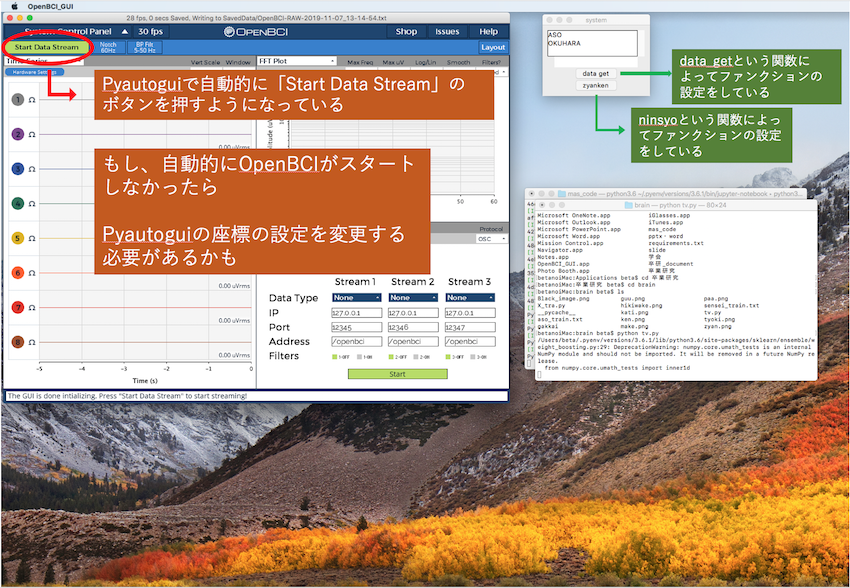Click the data get button
This screenshot has height=588, width=850.
(x=596, y=73)
